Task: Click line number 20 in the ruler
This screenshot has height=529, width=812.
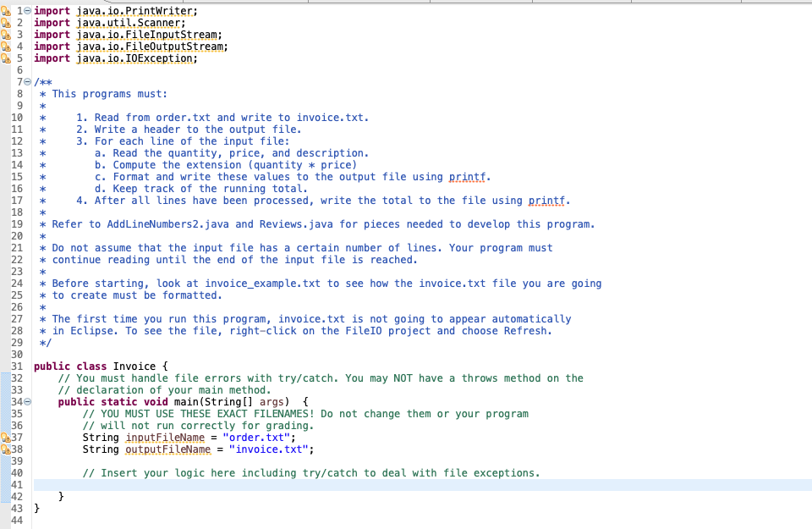Action: point(16,235)
